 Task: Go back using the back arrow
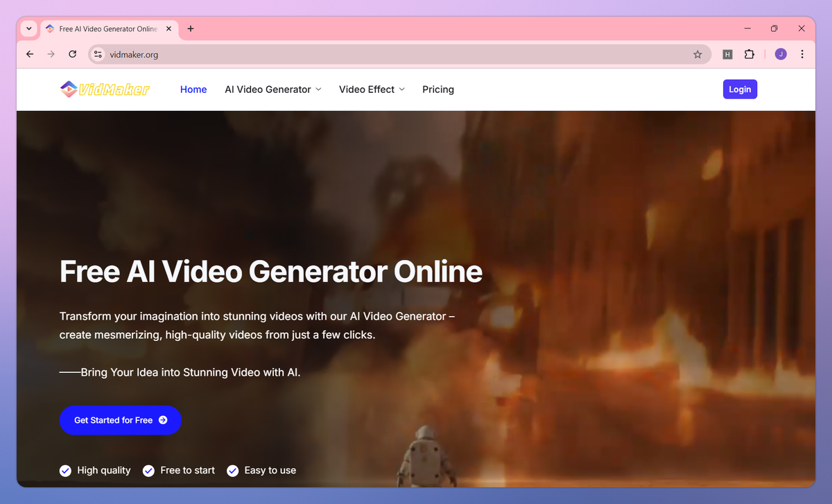pyautogui.click(x=29, y=53)
